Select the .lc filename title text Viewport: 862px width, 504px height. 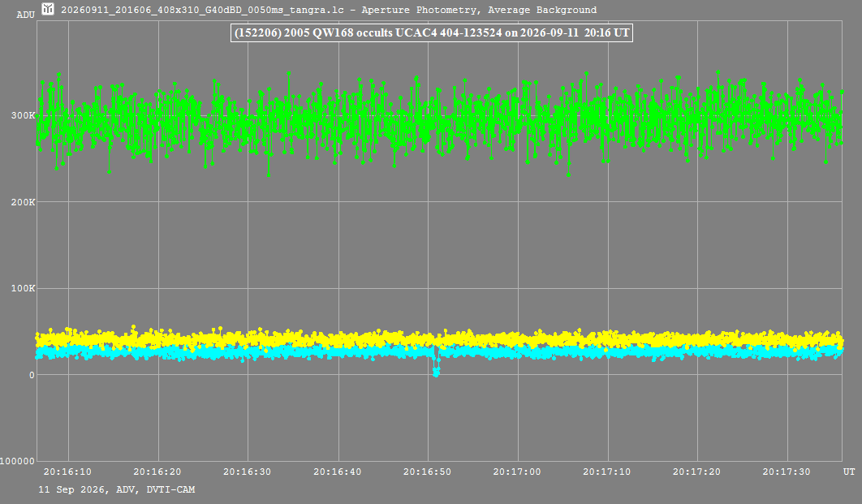coord(329,10)
